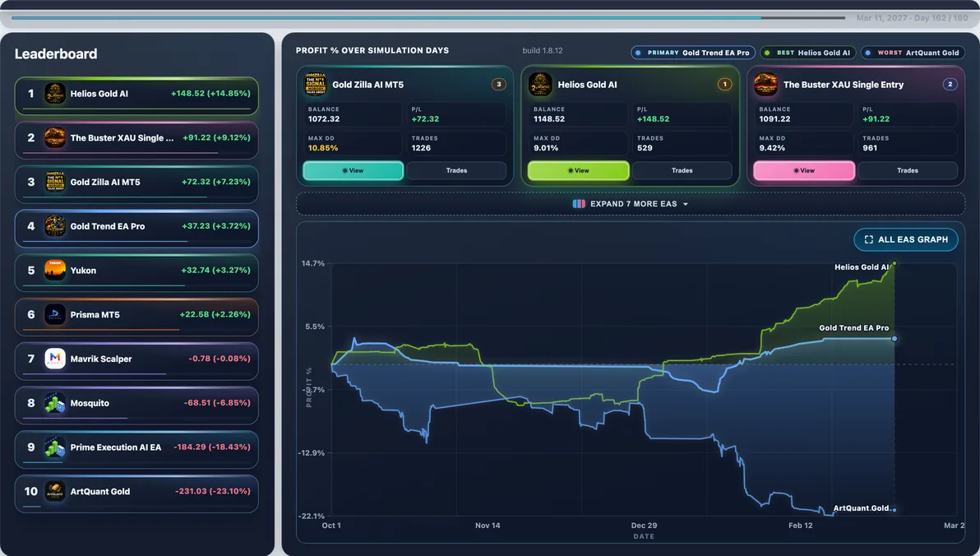This screenshot has height=556, width=980.
Task: Click the Gold Trend EA Pro graph endpoint marker
Action: (x=894, y=338)
